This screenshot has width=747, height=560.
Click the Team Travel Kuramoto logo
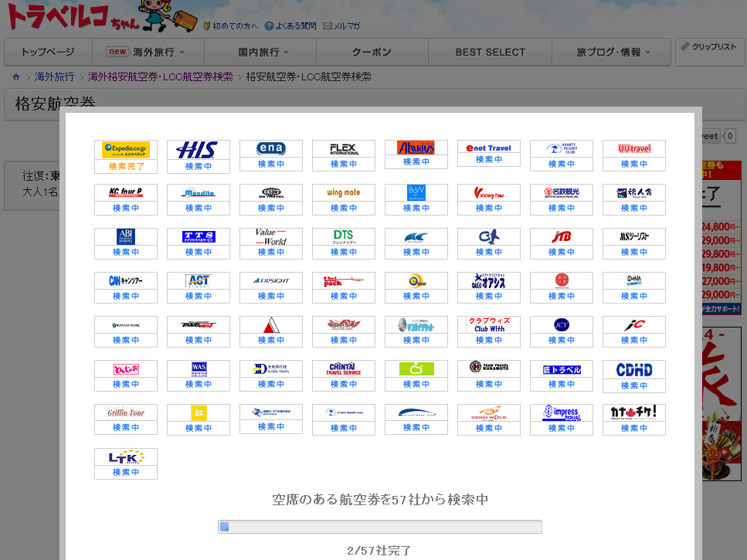click(x=488, y=366)
